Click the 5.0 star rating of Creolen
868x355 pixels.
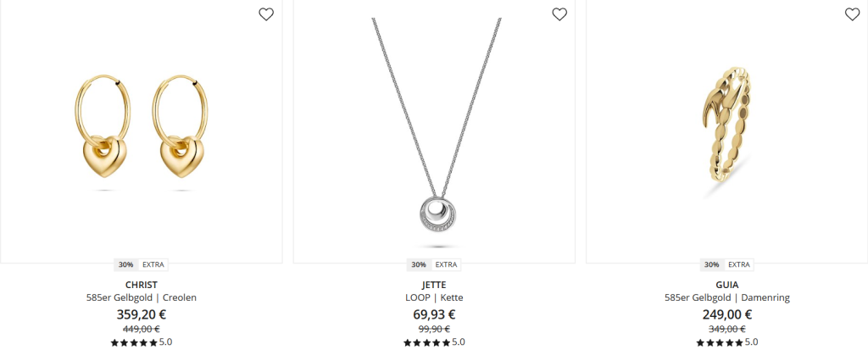142,342
